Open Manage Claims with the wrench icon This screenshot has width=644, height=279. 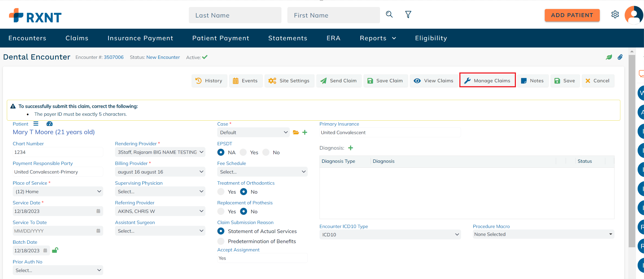(x=487, y=80)
